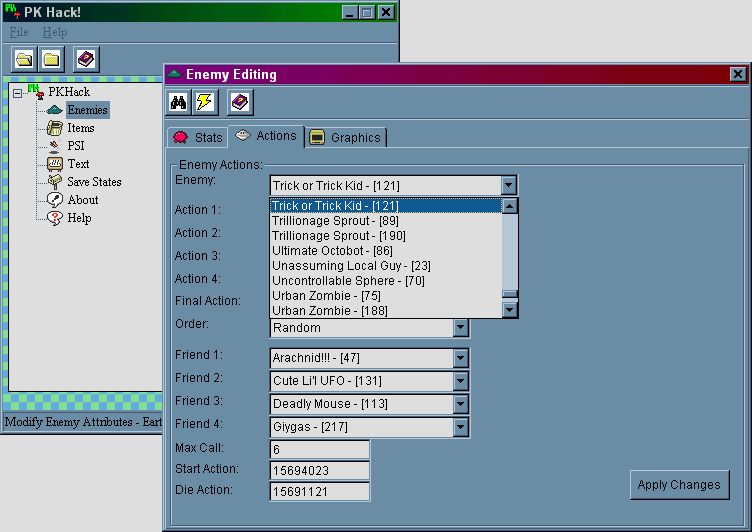The height and width of the screenshot is (532, 752).
Task: Close the Enemy Editing window
Action: click(x=738, y=74)
